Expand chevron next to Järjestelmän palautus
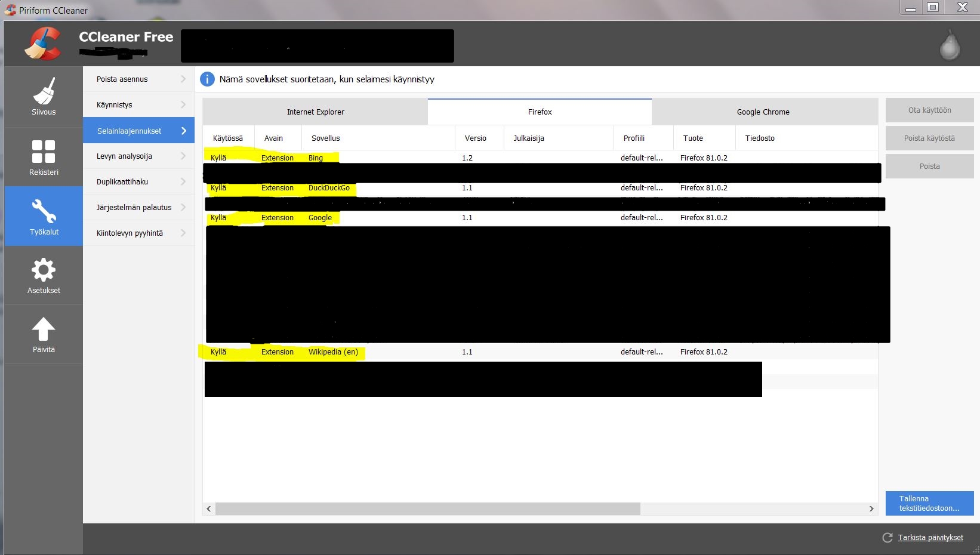The width and height of the screenshot is (980, 555). (183, 207)
